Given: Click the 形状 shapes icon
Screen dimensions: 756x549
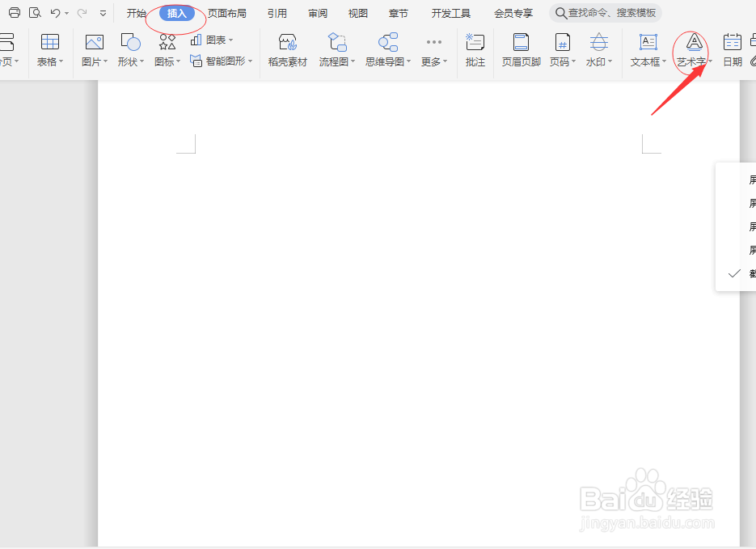Looking at the screenshot, I should pyautogui.click(x=130, y=42).
